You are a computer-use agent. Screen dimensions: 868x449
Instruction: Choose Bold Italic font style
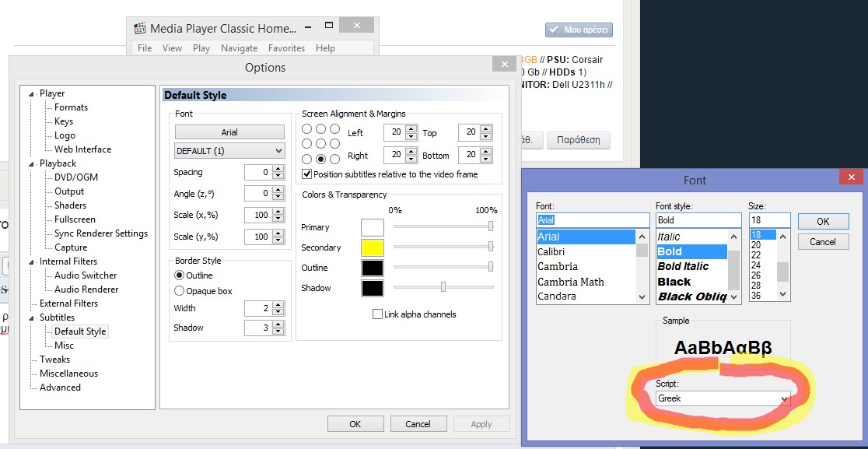(683, 266)
